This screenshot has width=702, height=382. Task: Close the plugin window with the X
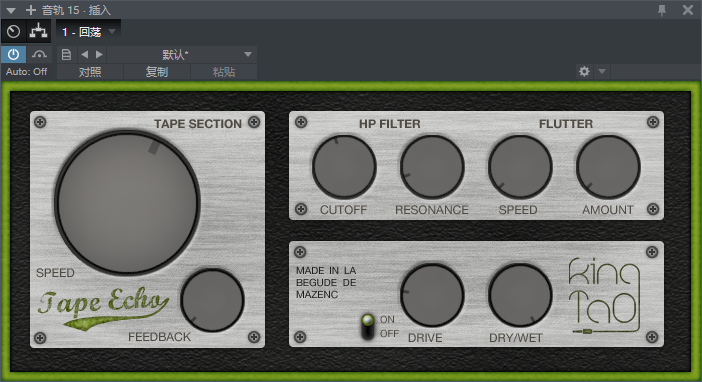click(688, 10)
